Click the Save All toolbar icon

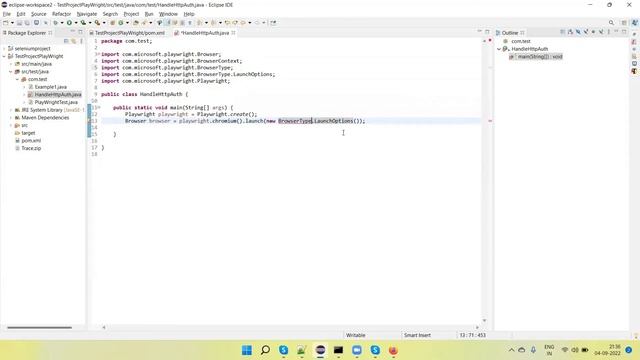click(x=27, y=23)
